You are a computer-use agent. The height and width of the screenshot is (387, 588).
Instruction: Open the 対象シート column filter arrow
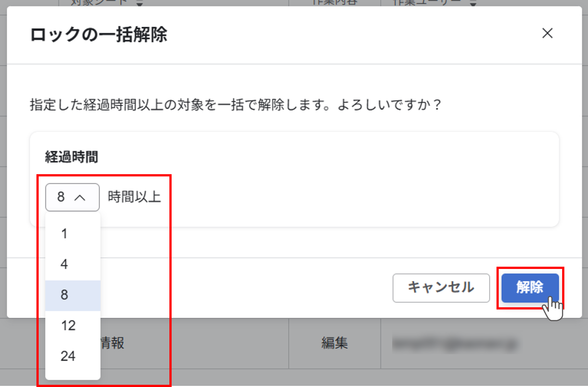140,3
